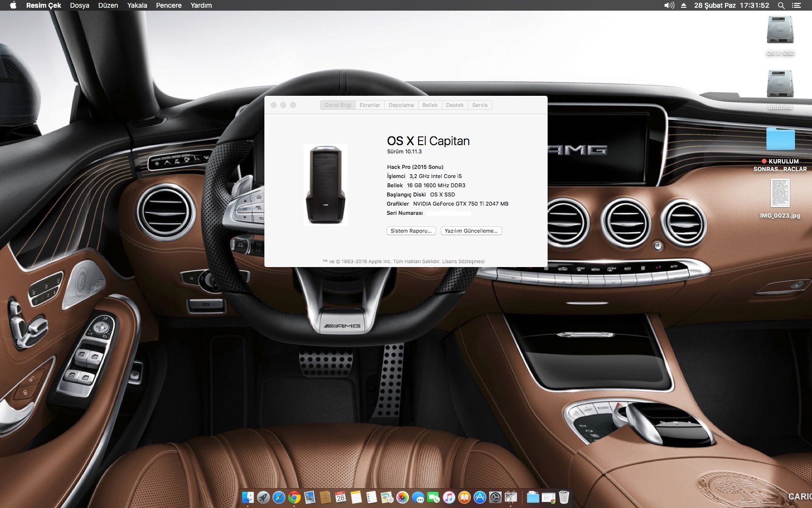Select the Genel Bilgi tab
This screenshot has height=508, width=812.
tap(338, 105)
